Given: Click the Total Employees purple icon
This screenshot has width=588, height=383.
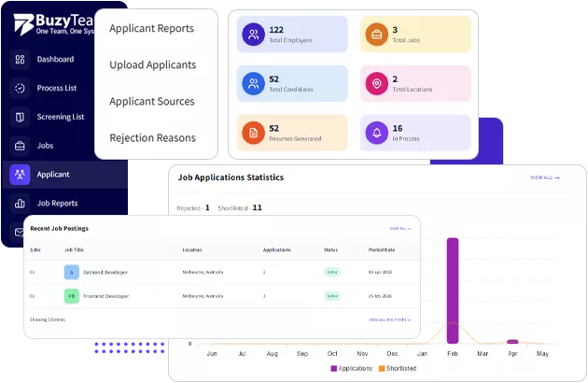Looking at the screenshot, I should (254, 35).
